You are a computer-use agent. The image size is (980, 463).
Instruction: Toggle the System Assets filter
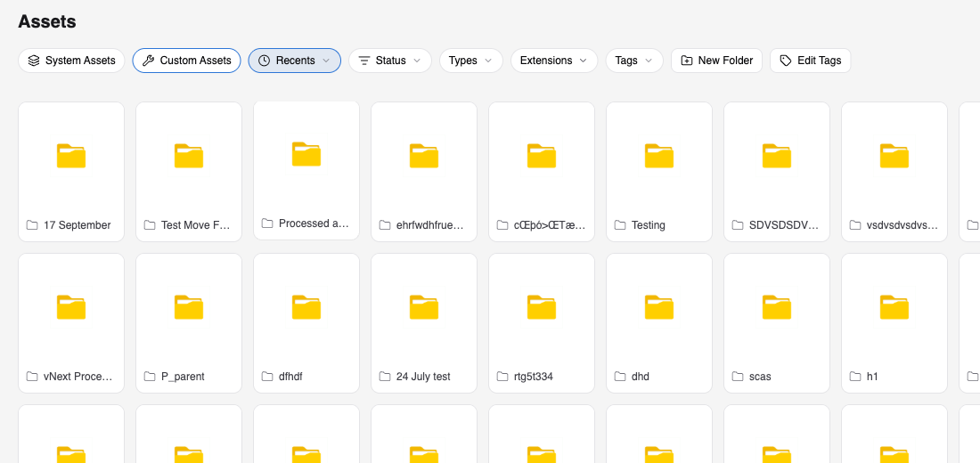tap(71, 61)
